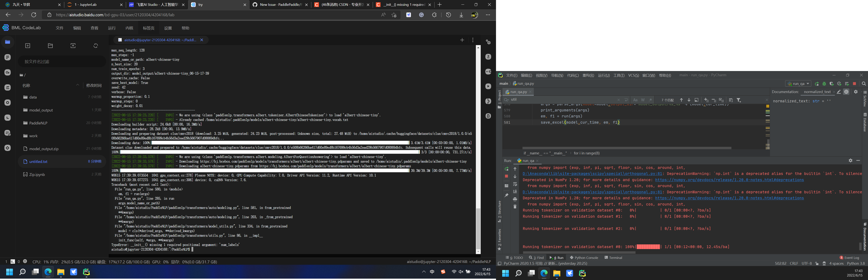Click PyCharm's debug bug icon
The height and width of the screenshot is (280, 868).
[x=824, y=84]
